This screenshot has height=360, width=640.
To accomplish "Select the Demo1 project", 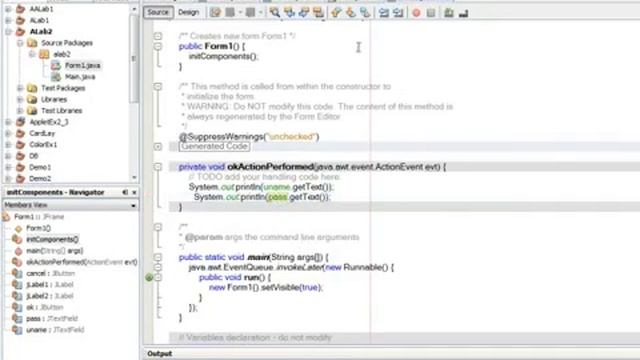I will pos(40,167).
